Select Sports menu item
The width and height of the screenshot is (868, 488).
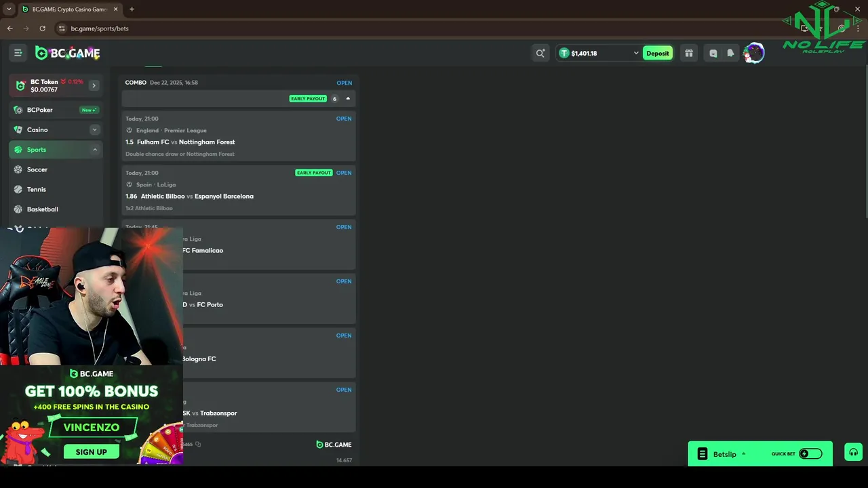pos(56,150)
